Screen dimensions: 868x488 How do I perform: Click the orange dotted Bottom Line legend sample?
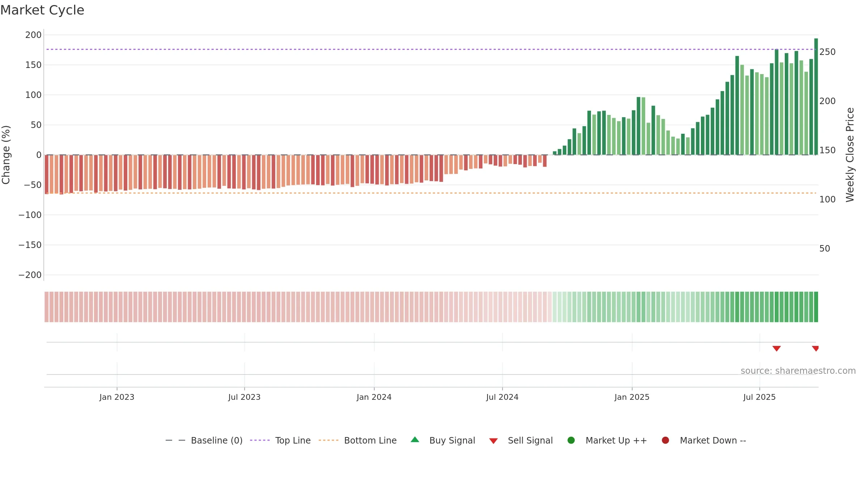pyautogui.click(x=328, y=440)
